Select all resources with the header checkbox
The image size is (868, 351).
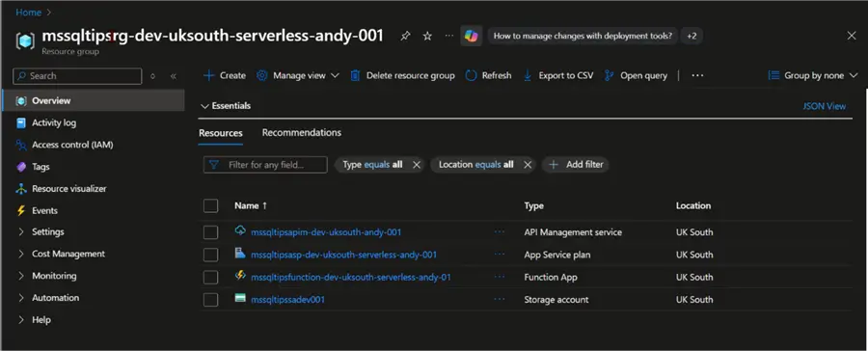pyautogui.click(x=210, y=206)
